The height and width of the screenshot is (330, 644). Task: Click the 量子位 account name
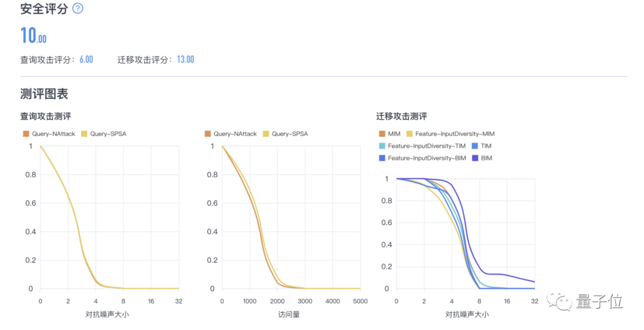599,301
